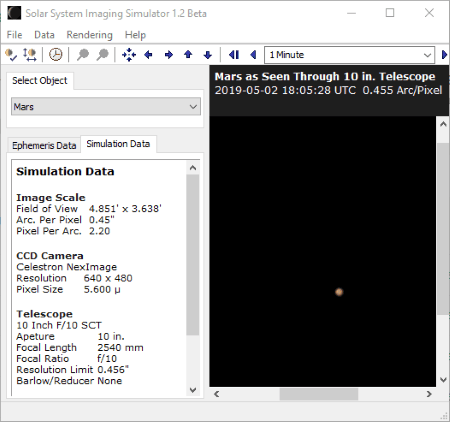Click the forward time triangle button
This screenshot has width=450, height=422.
point(444,54)
